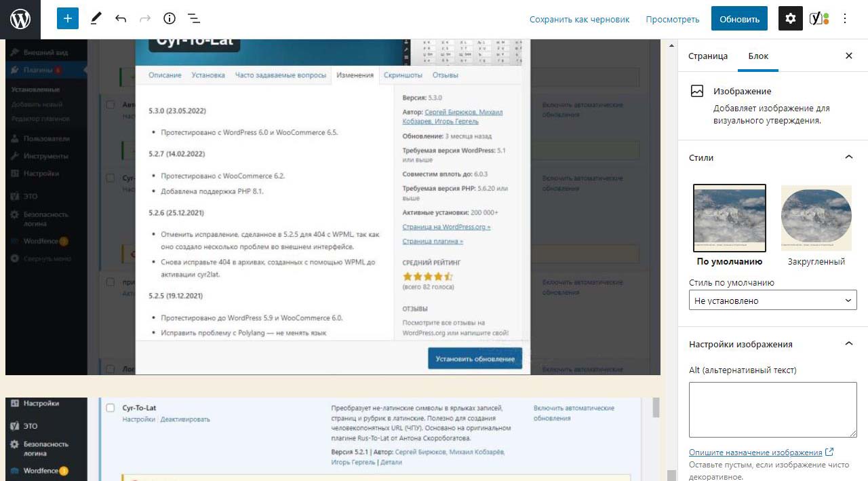Screen dimensions: 868x481
Task: Open the Стиль по умолчанию dropdown
Action: point(772,301)
